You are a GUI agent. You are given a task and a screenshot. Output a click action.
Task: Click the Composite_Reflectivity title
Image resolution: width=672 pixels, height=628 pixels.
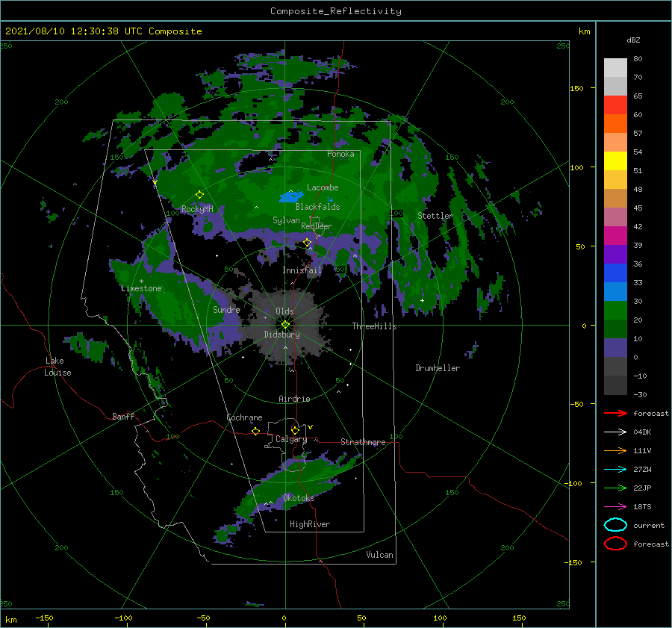point(336,11)
